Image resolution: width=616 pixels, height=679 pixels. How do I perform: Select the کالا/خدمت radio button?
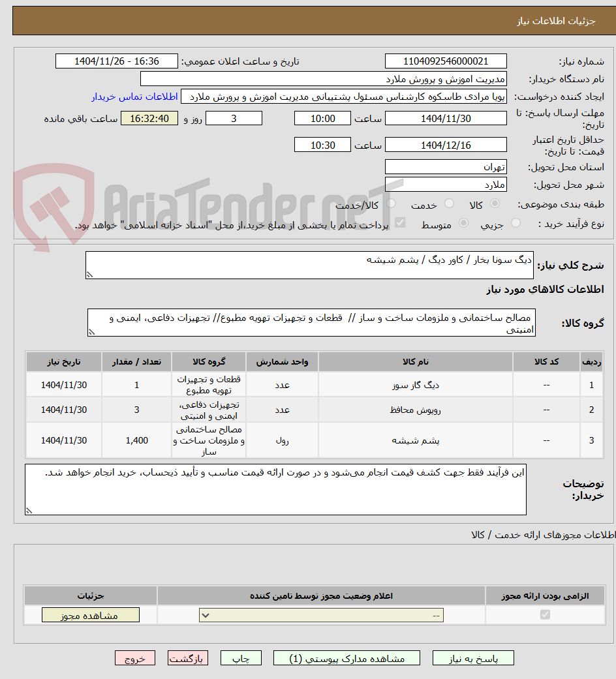[x=391, y=204]
